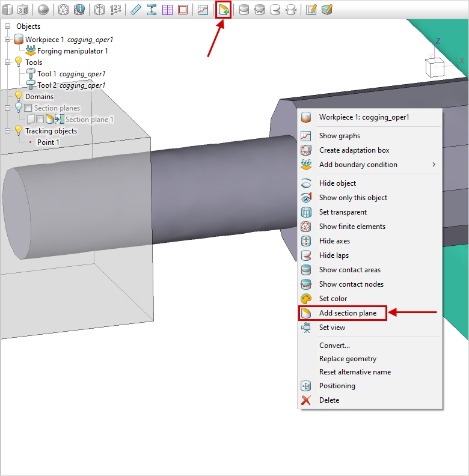Screen dimensions: 469x476
Task: Open the graphs toolbar icon
Action: click(x=203, y=10)
